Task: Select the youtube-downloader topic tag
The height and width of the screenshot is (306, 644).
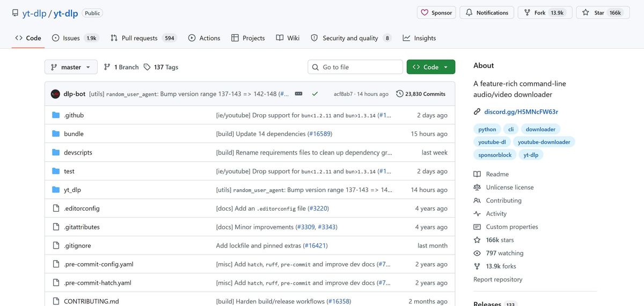Action: [x=544, y=142]
